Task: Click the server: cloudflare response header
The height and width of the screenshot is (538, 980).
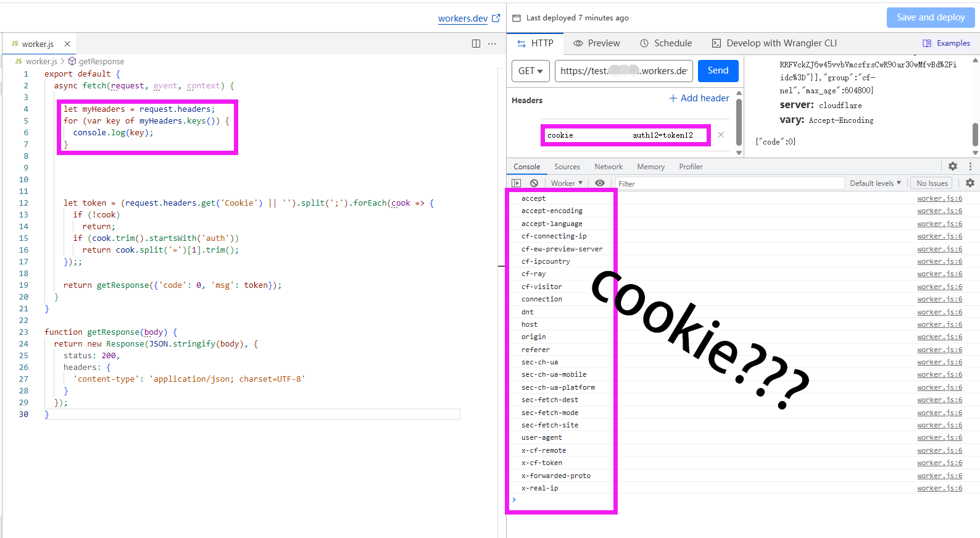Action: pyautogui.click(x=821, y=105)
